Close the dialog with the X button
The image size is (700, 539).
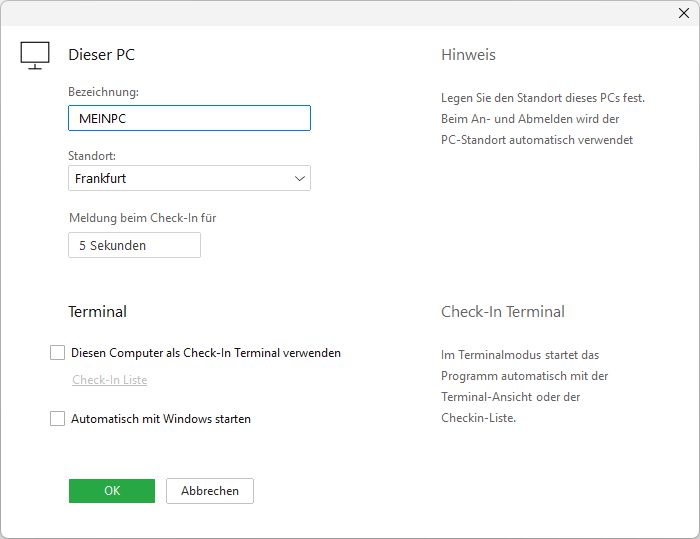(x=681, y=13)
